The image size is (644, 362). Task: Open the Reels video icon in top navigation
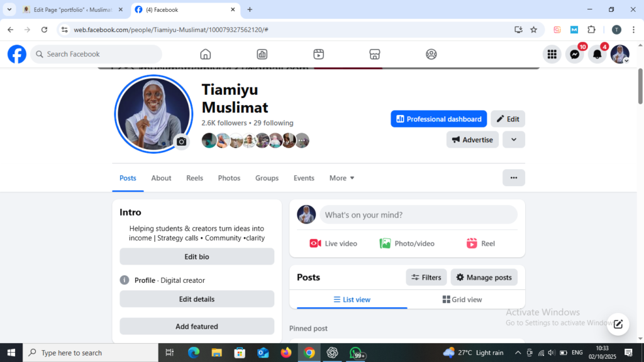pyautogui.click(x=318, y=54)
